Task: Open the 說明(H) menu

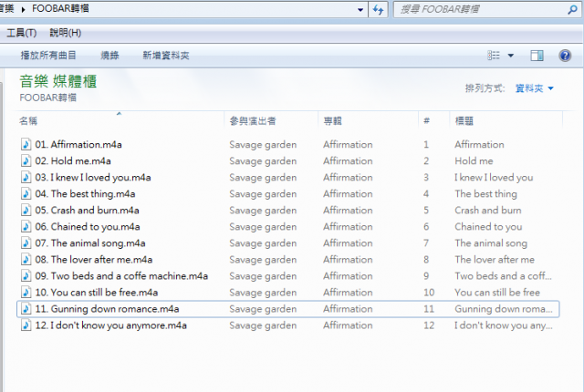Action: pyautogui.click(x=65, y=33)
